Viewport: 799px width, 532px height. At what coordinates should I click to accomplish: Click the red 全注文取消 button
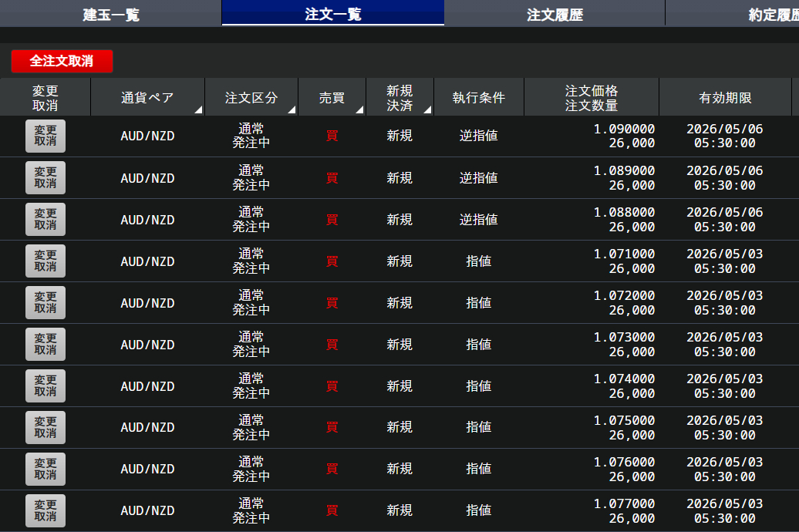pyautogui.click(x=62, y=61)
